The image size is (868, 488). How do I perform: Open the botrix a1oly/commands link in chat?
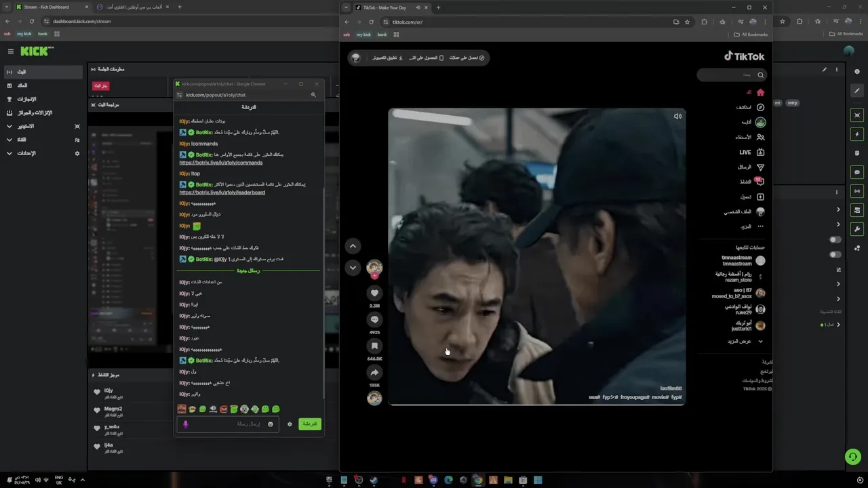[x=221, y=163]
